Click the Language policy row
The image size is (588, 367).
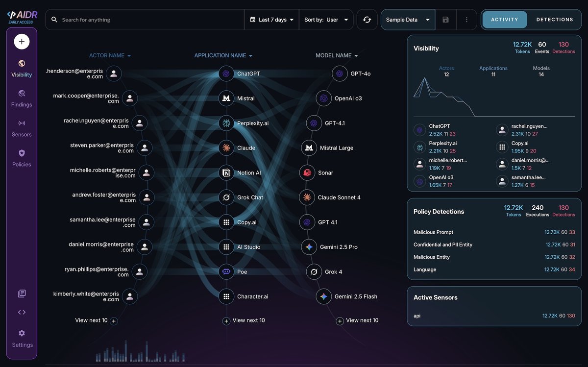click(494, 269)
